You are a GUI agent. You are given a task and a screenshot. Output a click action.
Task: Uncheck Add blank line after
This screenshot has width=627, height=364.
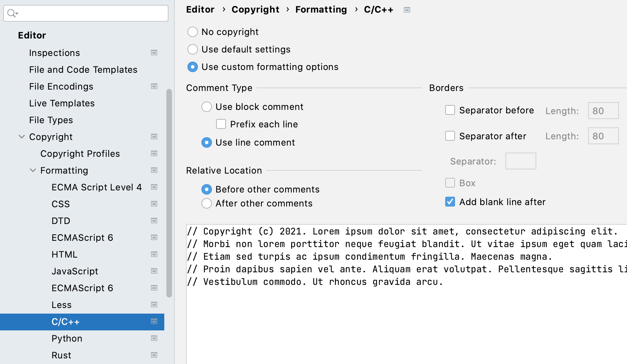[x=450, y=202]
